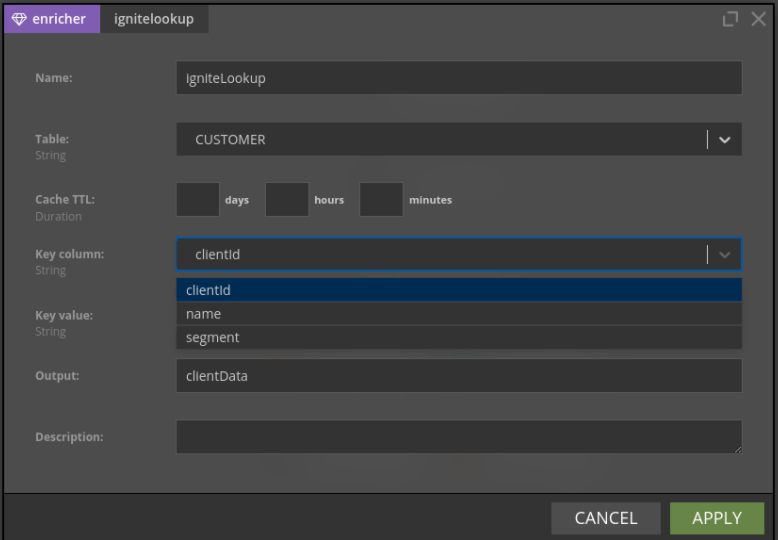
Task: Click the CANCEL button
Action: (x=606, y=518)
